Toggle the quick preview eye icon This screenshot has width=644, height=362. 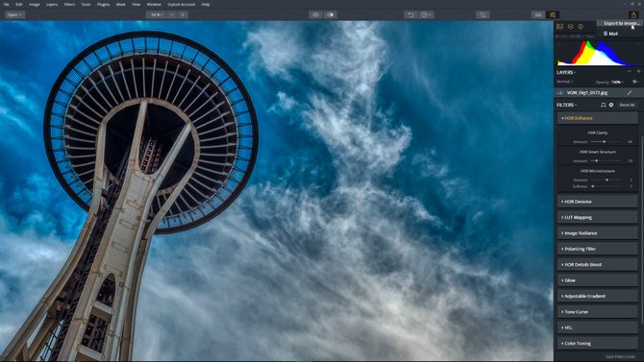point(315,14)
